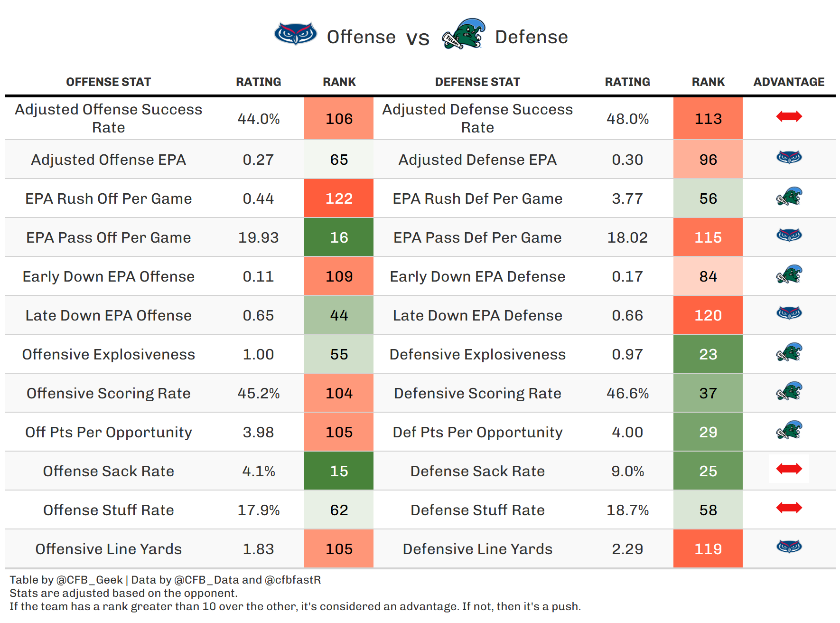Click the ADVANTAGE column header
This screenshot has width=840, height=623.
789,82
